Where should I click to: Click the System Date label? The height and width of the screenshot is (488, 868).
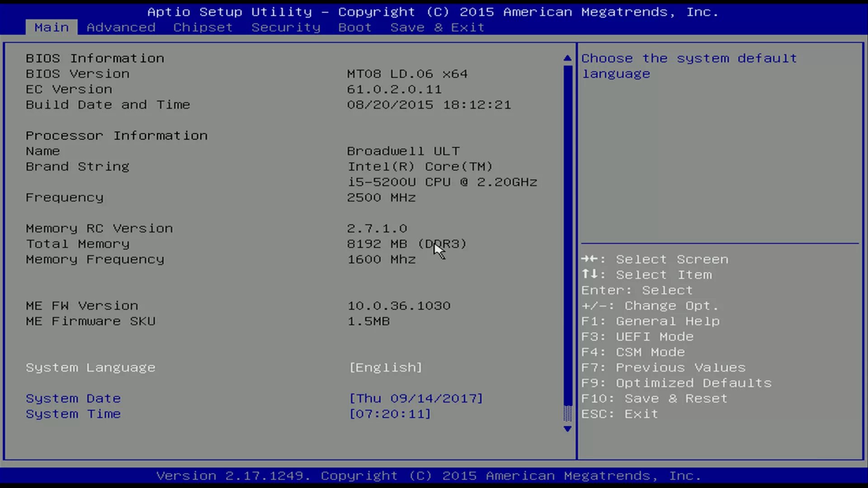point(73,399)
